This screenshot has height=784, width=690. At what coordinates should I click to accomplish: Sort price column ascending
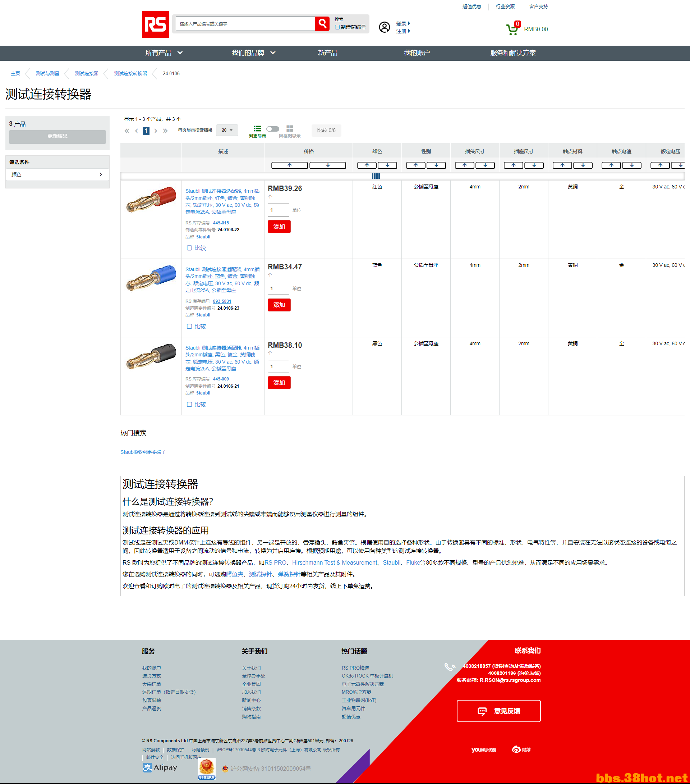coord(289,165)
